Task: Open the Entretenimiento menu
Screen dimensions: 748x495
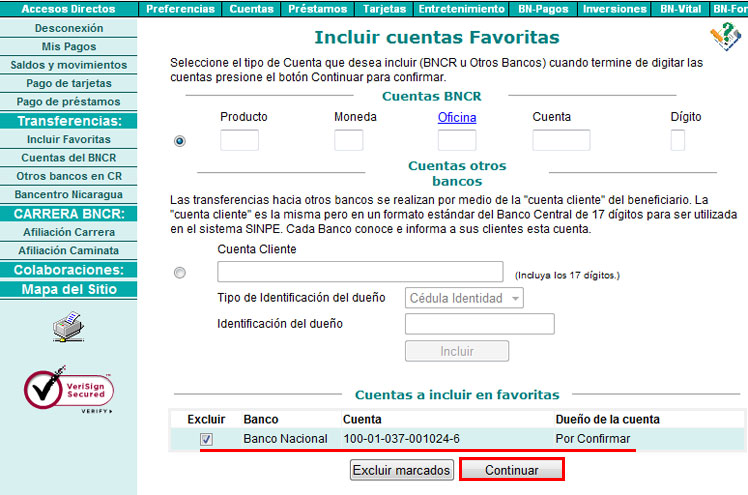Action: coord(461,9)
